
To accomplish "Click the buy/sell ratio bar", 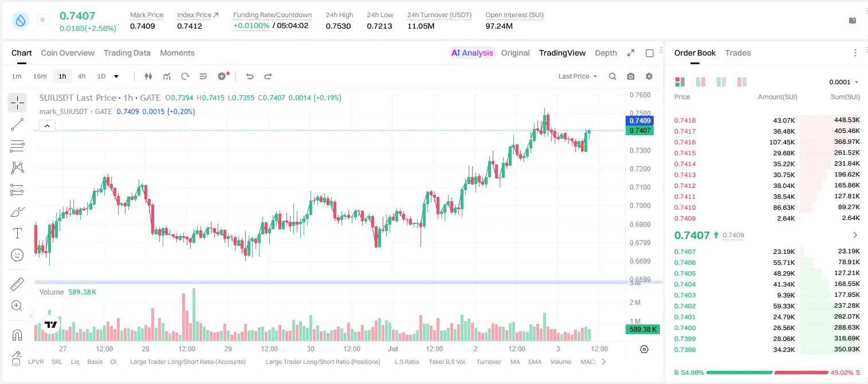I will (767, 373).
